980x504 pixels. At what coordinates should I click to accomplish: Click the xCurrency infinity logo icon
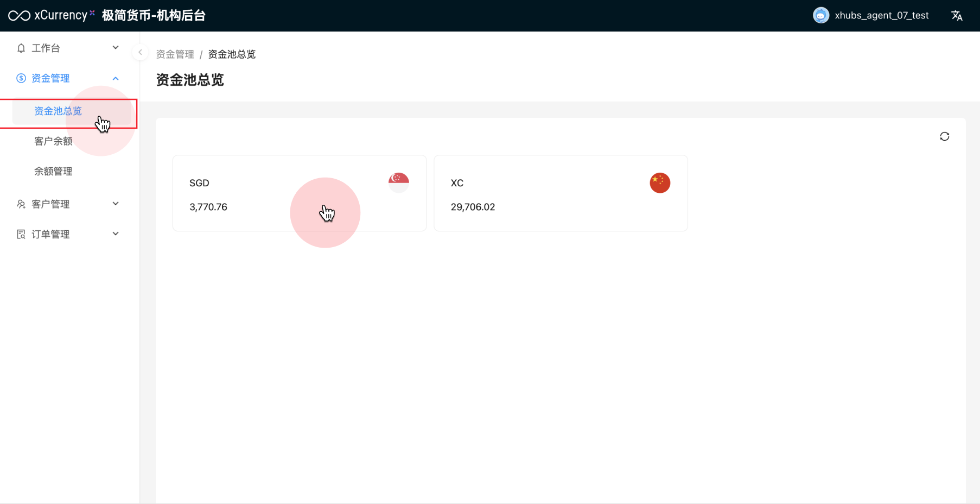coord(19,16)
